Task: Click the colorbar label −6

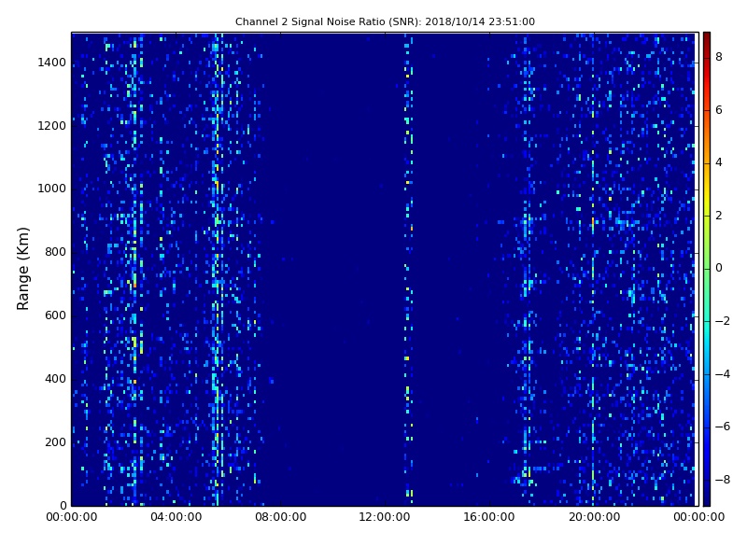Action: 723,427
